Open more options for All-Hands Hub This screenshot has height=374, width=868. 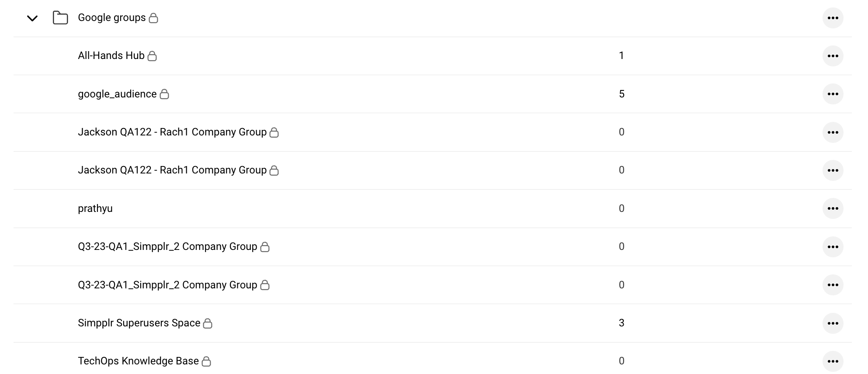[x=833, y=56]
